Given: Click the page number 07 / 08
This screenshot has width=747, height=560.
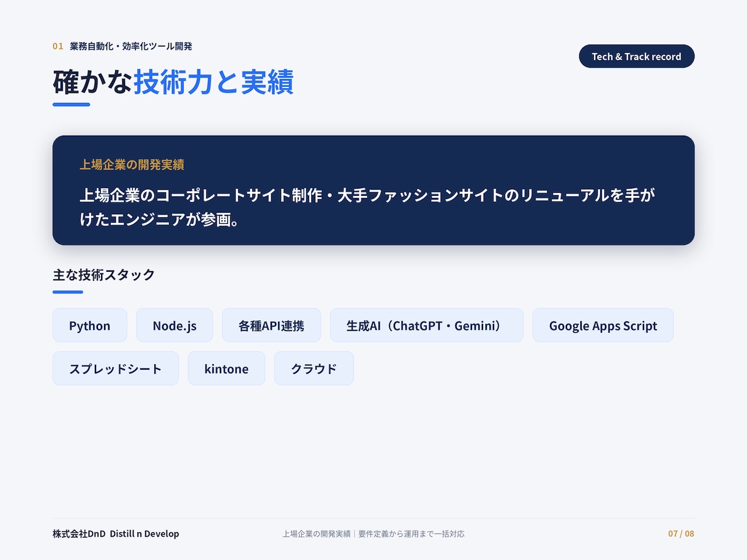Looking at the screenshot, I should pos(681,534).
